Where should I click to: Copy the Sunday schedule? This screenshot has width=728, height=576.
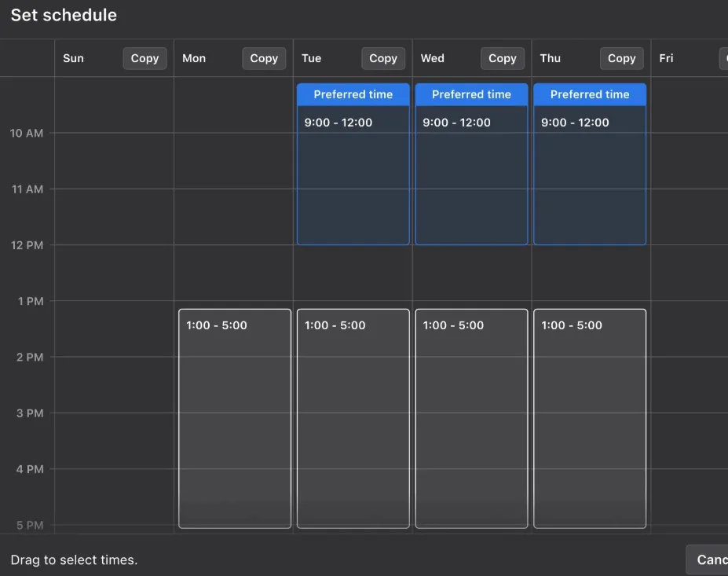145,58
